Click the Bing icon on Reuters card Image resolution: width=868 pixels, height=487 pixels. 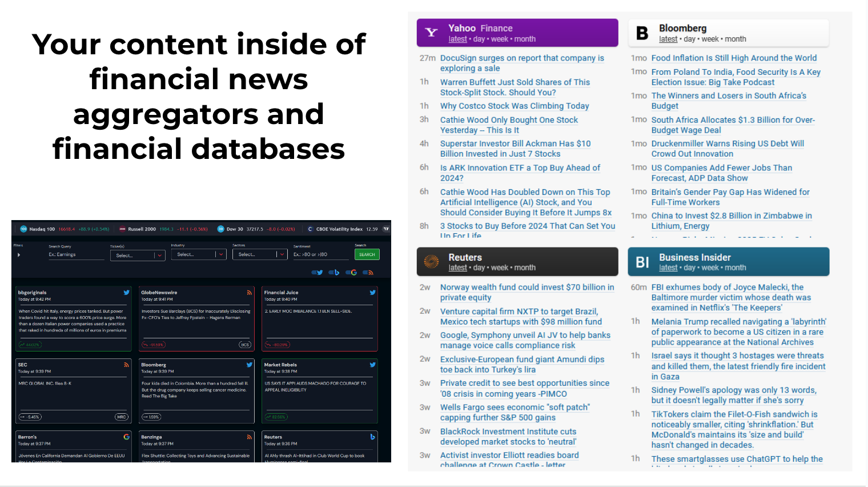372,437
